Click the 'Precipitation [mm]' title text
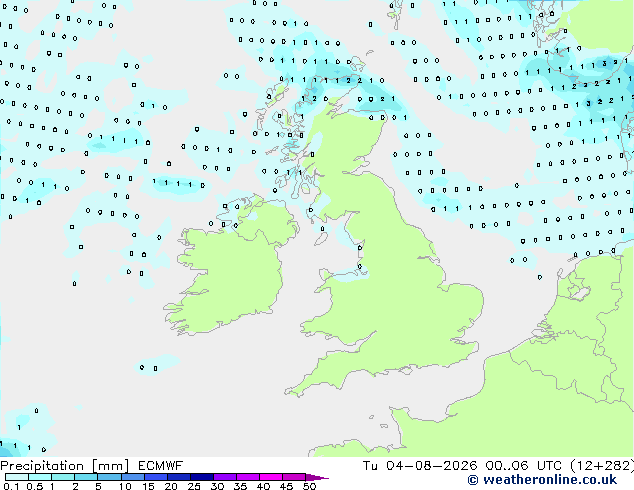Viewport: 634px width, 490px height. 64,466
